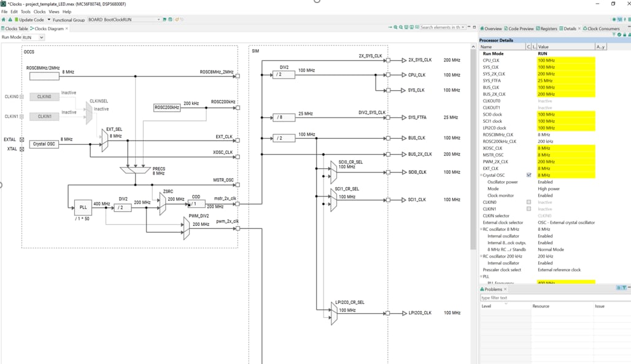Click the green check icon above Processor Details

coord(619,36)
